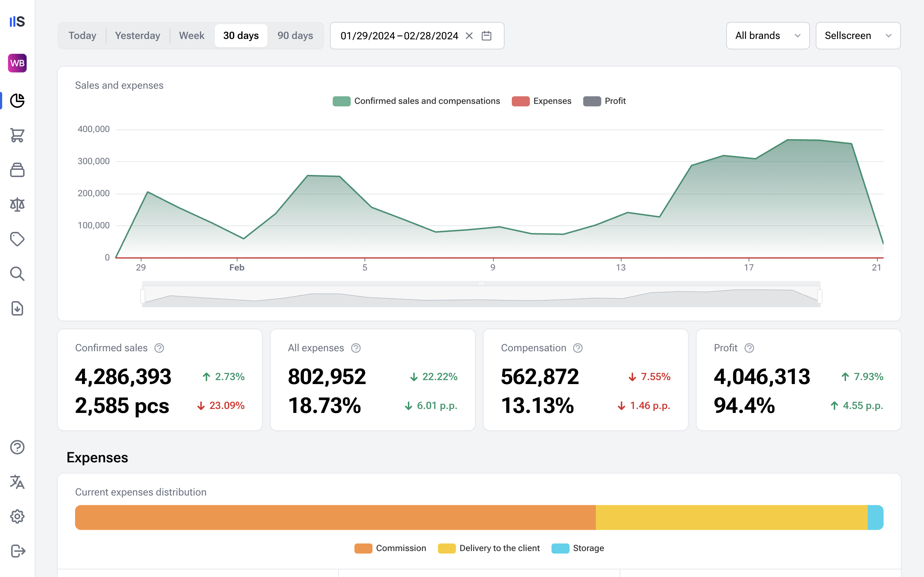The image size is (924, 577).
Task: Open the search magnifier sidebar icon
Action: coord(17,274)
